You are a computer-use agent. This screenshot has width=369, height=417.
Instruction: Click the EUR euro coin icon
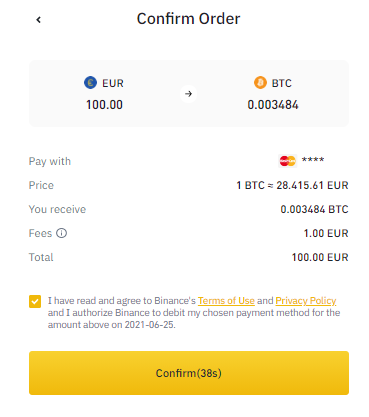click(90, 82)
